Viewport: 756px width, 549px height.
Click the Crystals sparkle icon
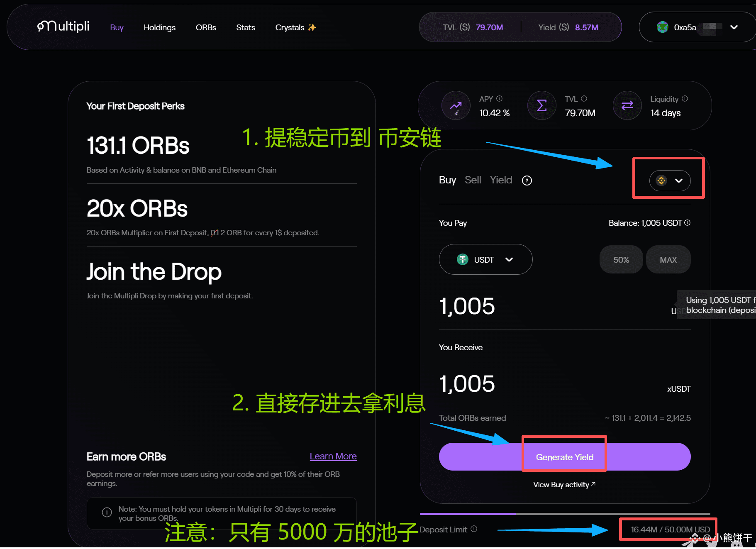(312, 27)
